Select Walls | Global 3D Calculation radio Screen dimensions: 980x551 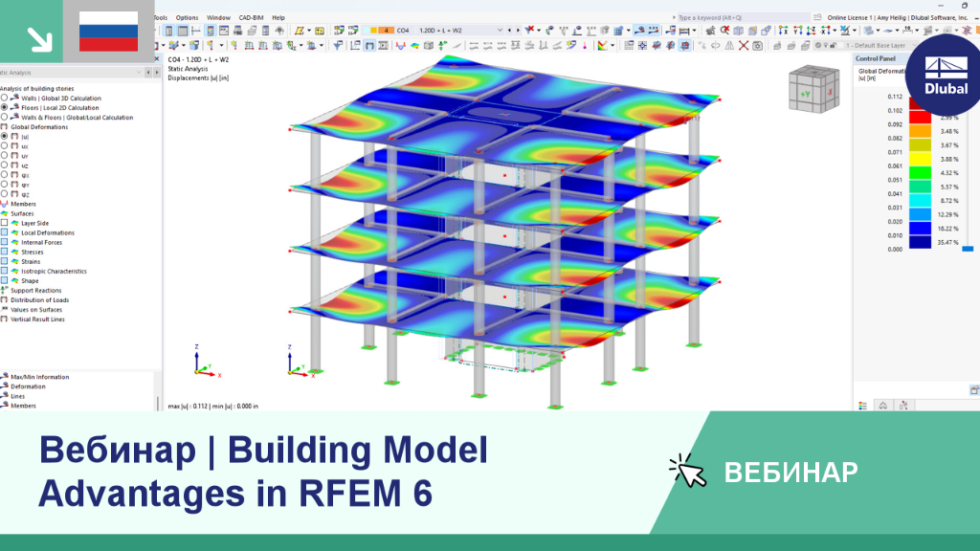point(5,99)
